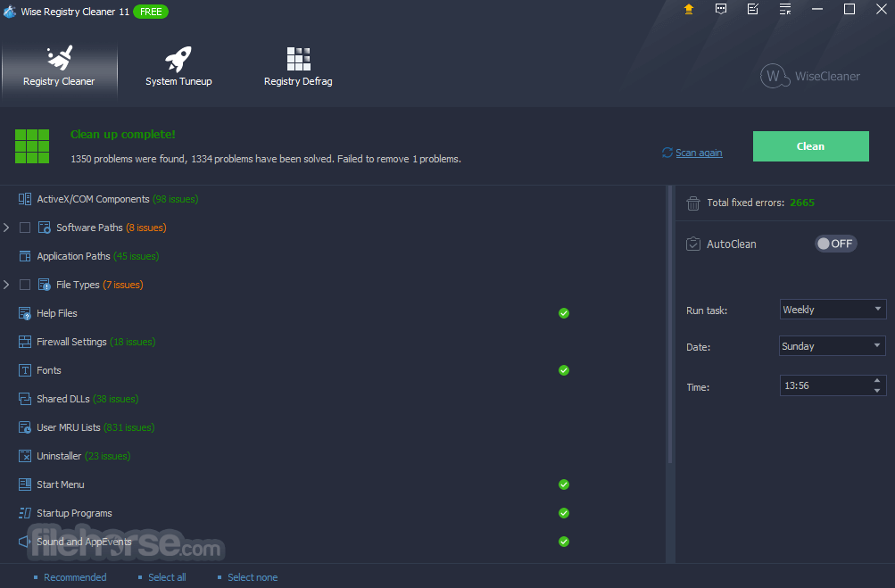895x588 pixels.
Task: Select the Application Paths row text
Action: tap(97, 256)
